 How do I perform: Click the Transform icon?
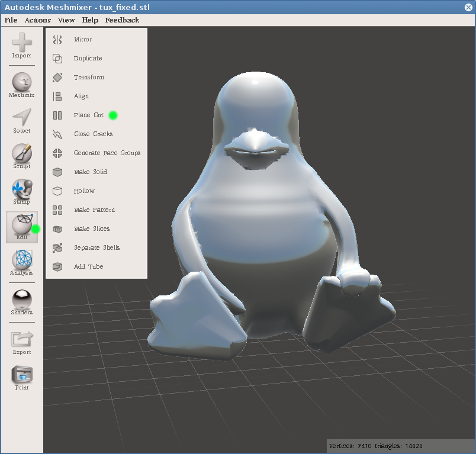[x=57, y=78]
